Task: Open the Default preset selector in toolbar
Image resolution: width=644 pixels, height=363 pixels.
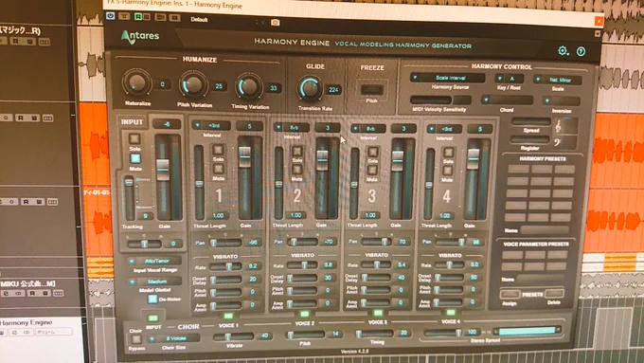Action: [x=199, y=19]
